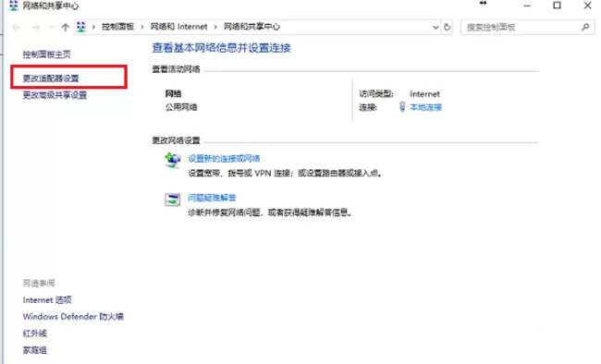Select 网络和共享中心 breadcrumb

(x=251, y=27)
